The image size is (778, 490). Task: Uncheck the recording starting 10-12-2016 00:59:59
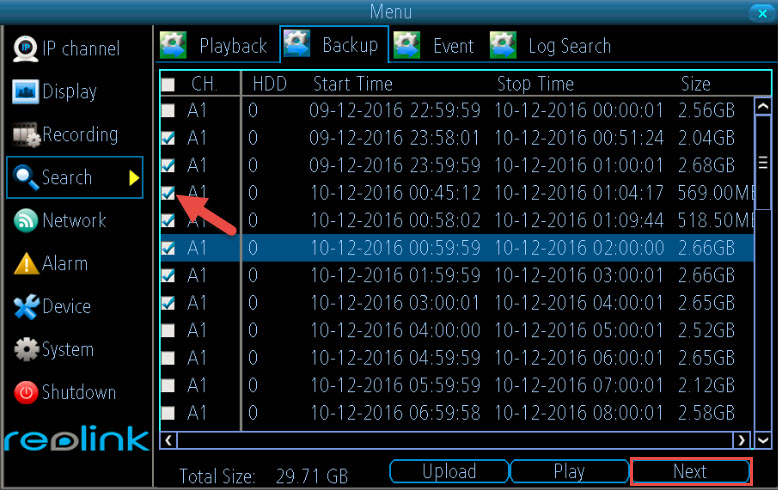coord(168,247)
